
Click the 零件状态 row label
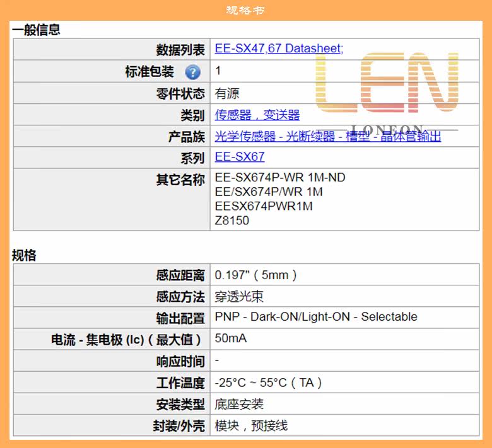[x=180, y=93]
